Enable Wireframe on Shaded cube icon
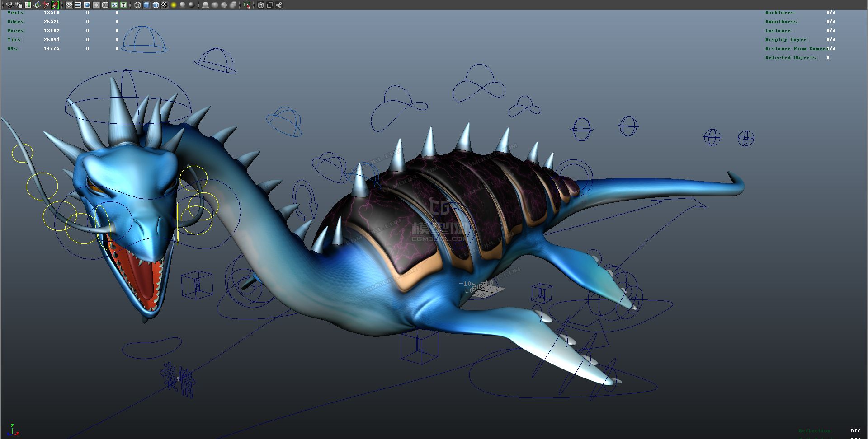Image resolution: width=868 pixels, height=439 pixels. point(156,5)
